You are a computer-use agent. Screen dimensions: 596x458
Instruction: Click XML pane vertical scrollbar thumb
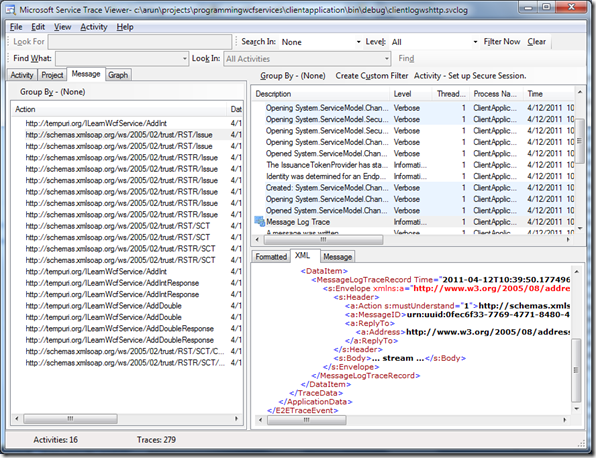576,370
